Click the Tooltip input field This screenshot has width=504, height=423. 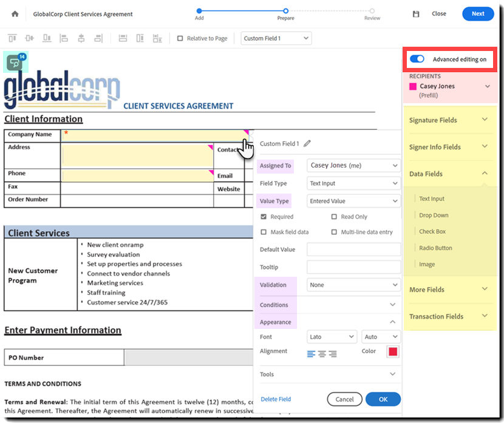(x=353, y=267)
